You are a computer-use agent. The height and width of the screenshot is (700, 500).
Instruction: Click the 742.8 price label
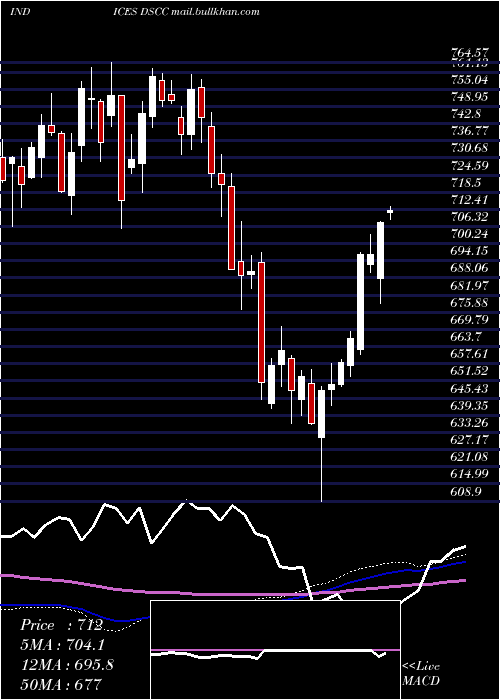click(467, 114)
